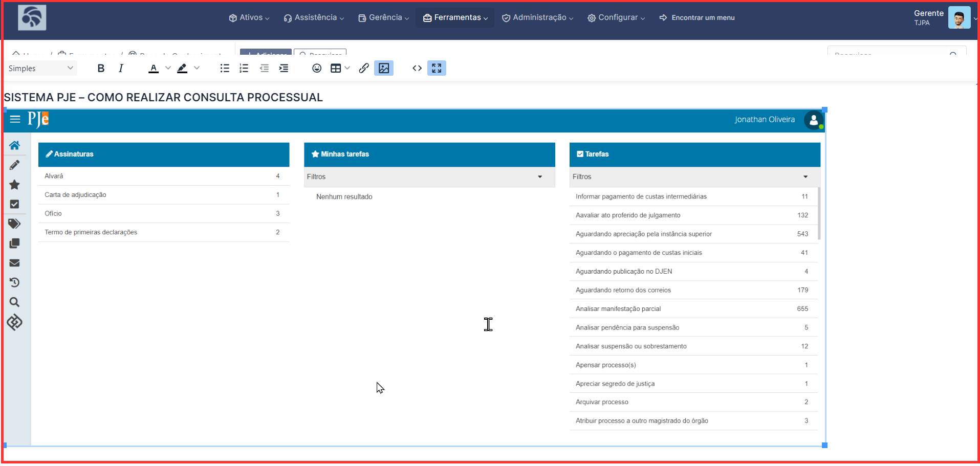Click the diamond arrows icon in PJe sidebar
The image size is (980, 466).
(x=15, y=322)
